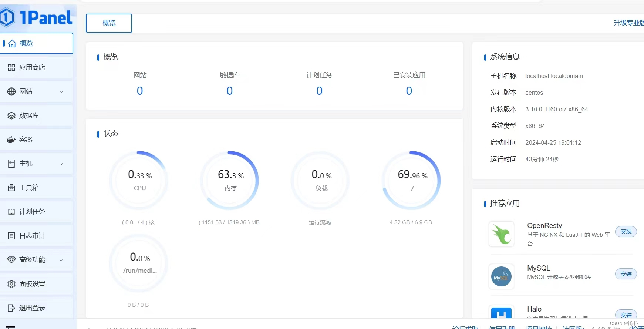Screen dimensions: 644x329
Task: Expand the 网站 sidebar menu
Action: [x=61, y=91]
